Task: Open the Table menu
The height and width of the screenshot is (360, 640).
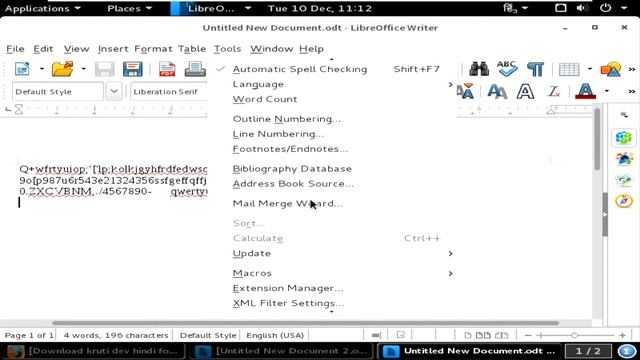Action: pyautogui.click(x=192, y=49)
